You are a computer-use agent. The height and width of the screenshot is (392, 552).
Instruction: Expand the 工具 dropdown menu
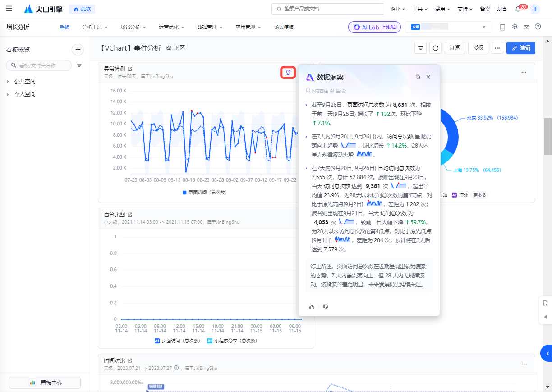tap(420, 9)
